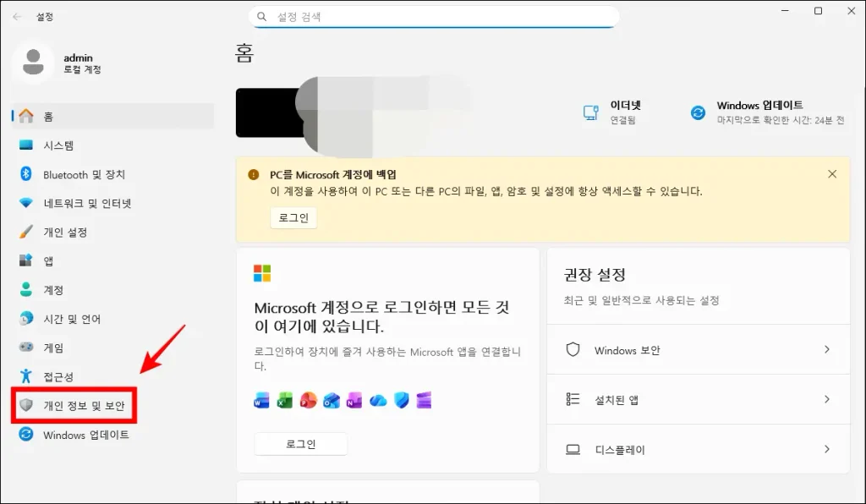Click the Accessibility figure icon
866x504 pixels.
tap(26, 376)
